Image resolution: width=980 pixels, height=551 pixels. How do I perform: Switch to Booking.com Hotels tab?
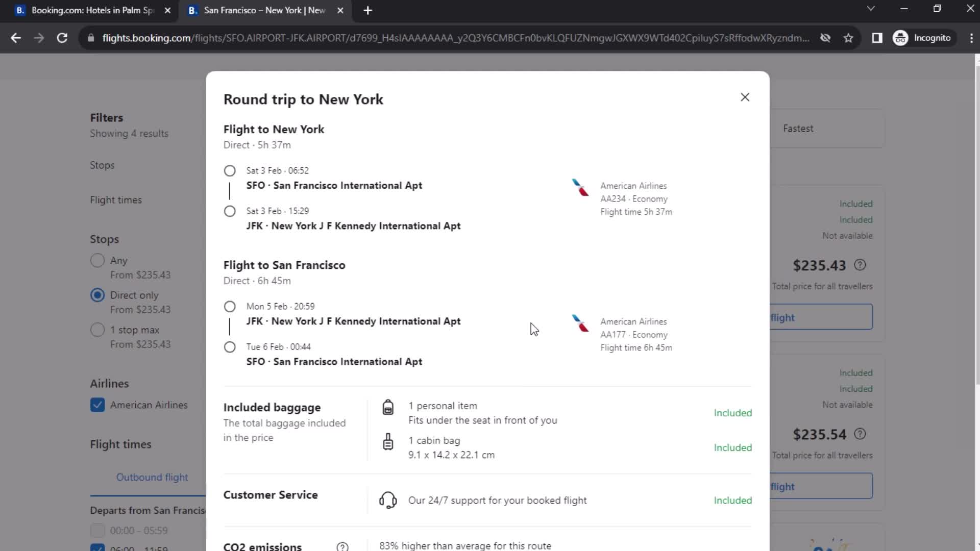pos(91,10)
